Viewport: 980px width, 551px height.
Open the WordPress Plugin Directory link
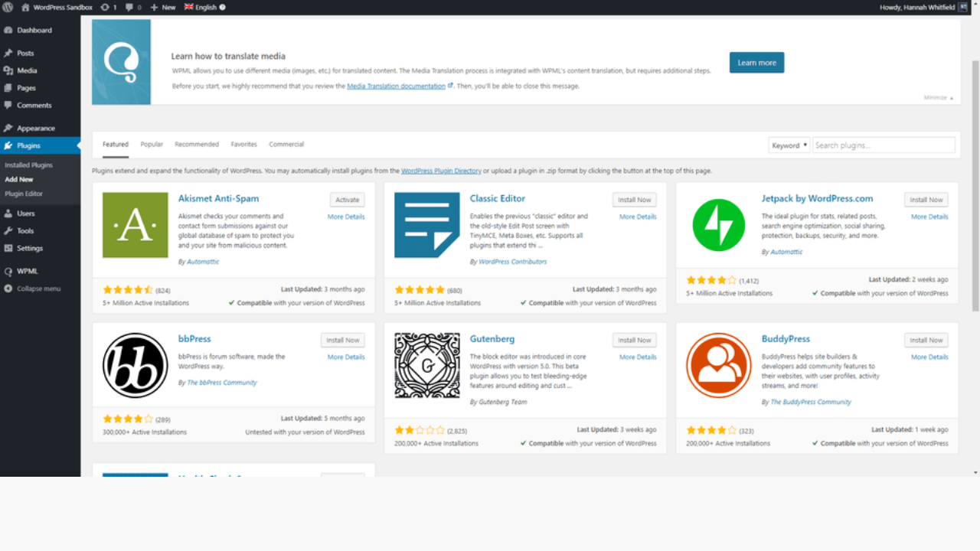pyautogui.click(x=441, y=171)
